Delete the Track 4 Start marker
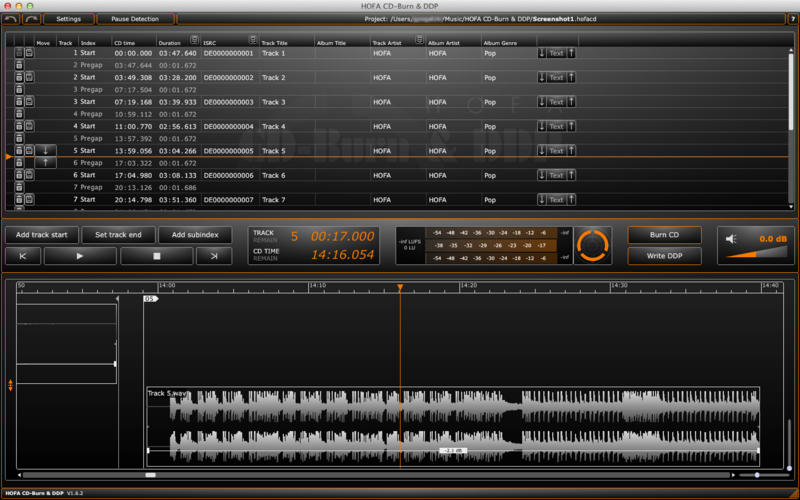The height and width of the screenshot is (500, 800). [19, 126]
